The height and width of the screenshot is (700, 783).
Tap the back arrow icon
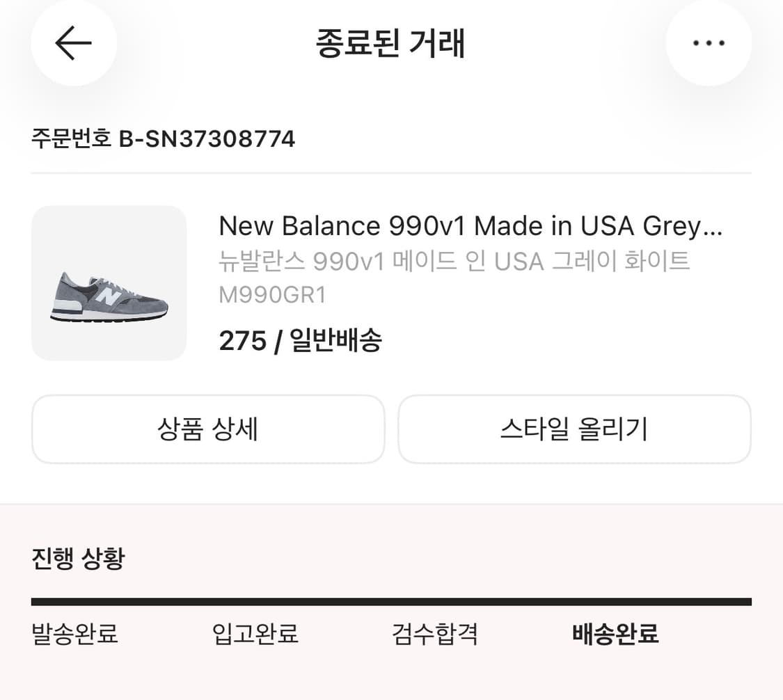tap(73, 43)
